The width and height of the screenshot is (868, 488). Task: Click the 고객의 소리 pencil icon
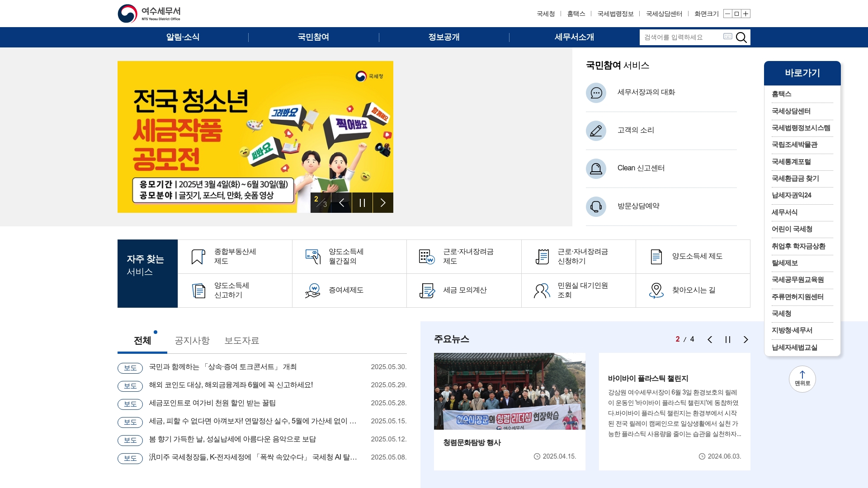tap(596, 131)
